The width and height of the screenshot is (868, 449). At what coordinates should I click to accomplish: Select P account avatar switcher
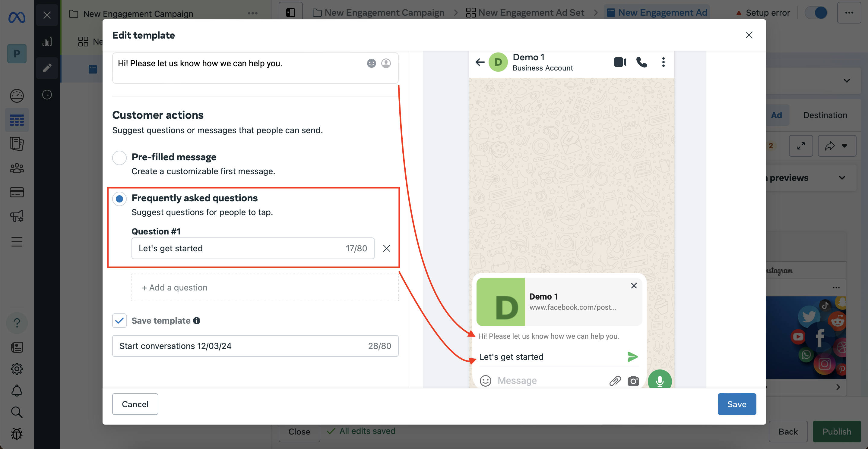coord(17,54)
